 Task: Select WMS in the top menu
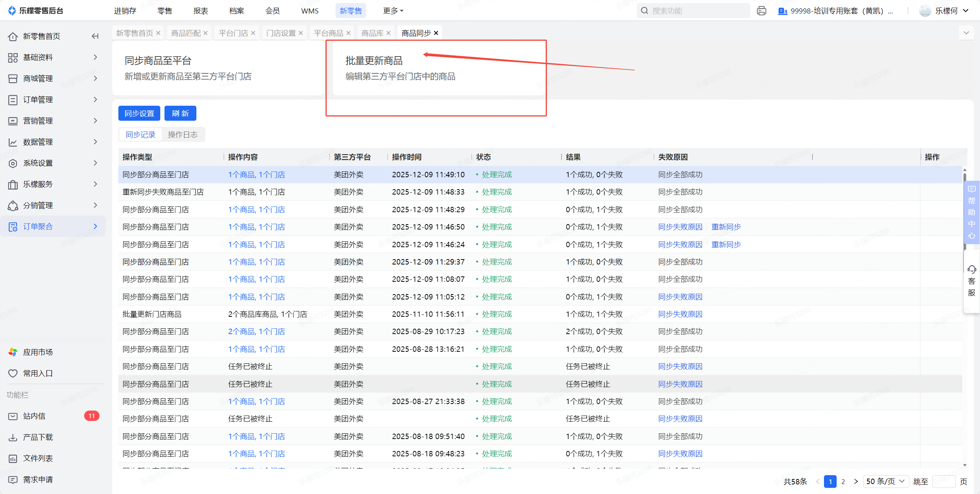tap(310, 11)
